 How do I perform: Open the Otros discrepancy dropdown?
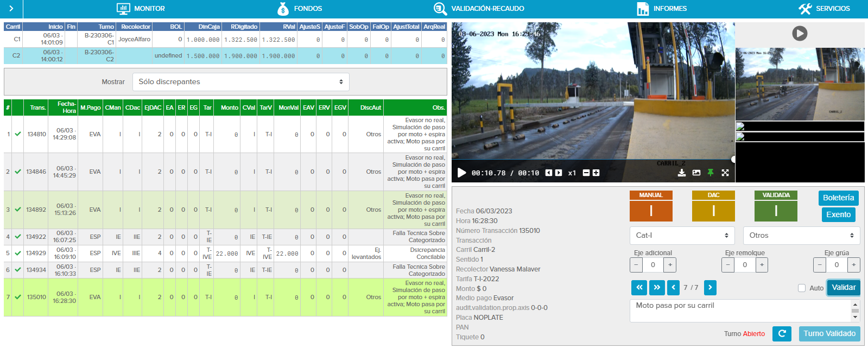pyautogui.click(x=801, y=236)
